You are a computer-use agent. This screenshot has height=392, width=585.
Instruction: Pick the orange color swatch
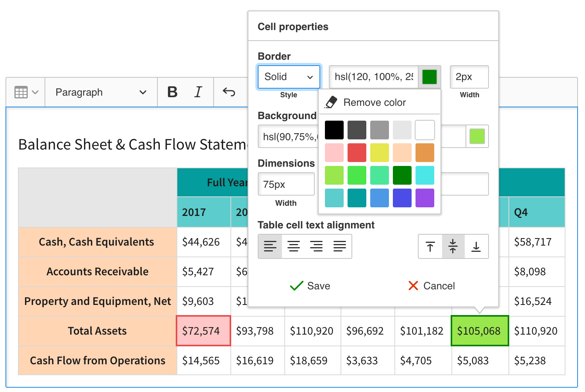tap(425, 153)
